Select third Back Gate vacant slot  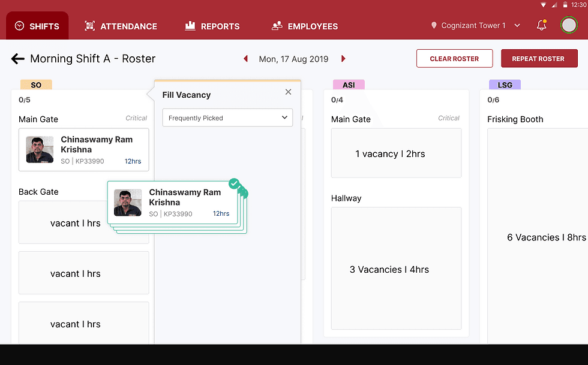coord(83,322)
